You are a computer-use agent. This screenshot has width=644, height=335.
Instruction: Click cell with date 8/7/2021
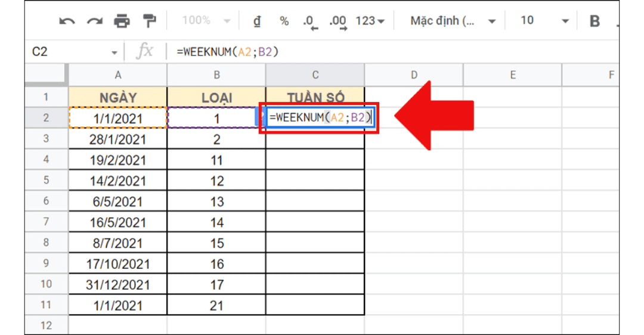118,243
